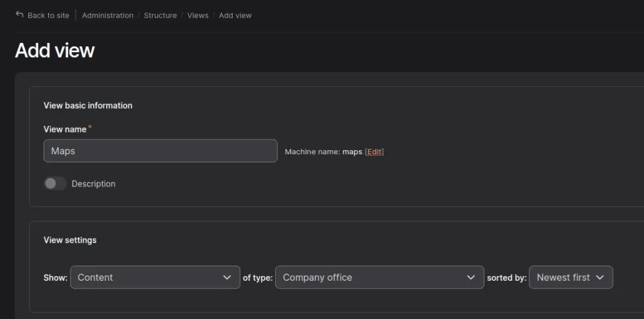
Task: Enable the Description toggle switch
Action: pyautogui.click(x=55, y=183)
